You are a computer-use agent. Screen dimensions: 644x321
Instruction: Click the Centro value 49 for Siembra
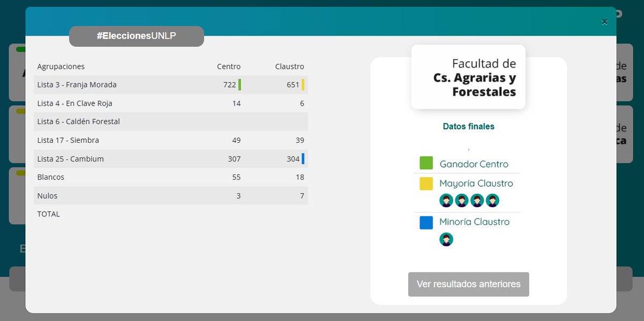(x=236, y=140)
